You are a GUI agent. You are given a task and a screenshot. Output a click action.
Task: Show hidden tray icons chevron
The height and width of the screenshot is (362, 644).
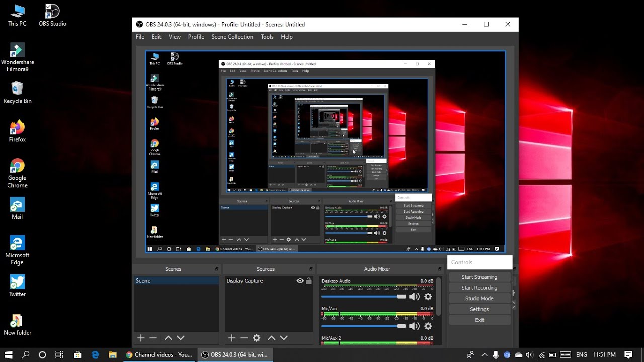(x=485, y=355)
